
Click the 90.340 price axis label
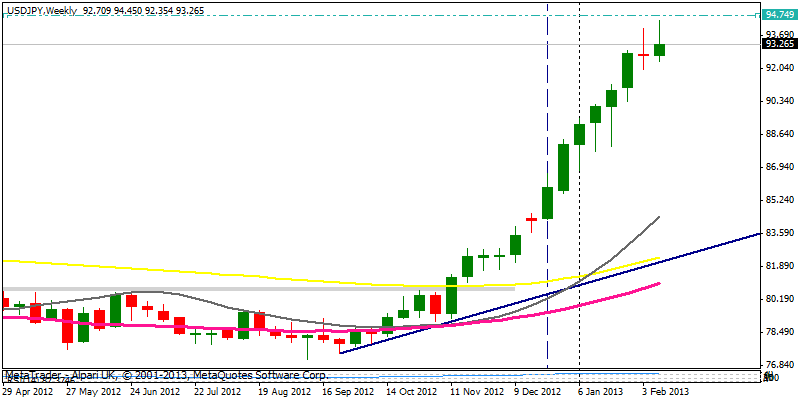click(x=779, y=101)
